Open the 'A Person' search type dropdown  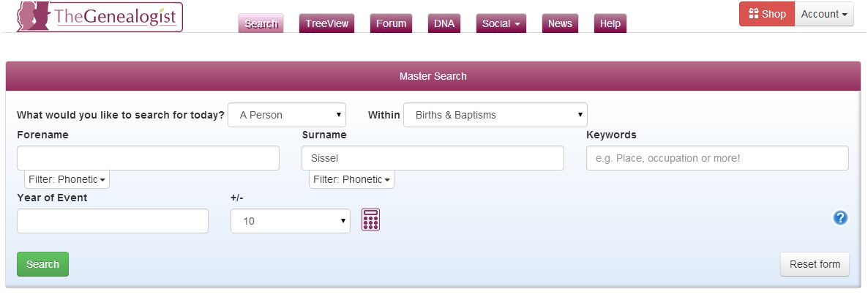coord(287,115)
